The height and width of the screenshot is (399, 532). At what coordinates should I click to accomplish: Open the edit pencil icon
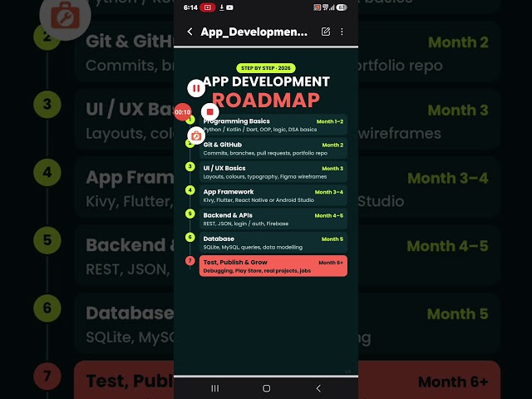[x=326, y=32]
